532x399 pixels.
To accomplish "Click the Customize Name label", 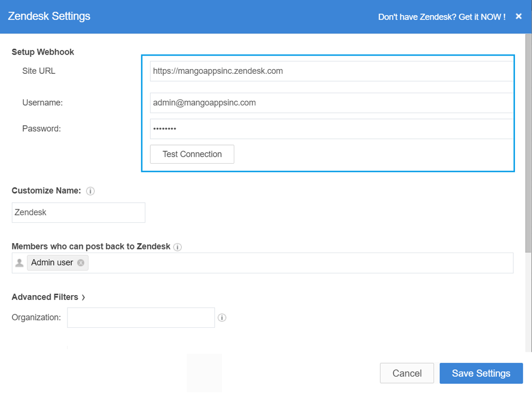I will click(46, 191).
